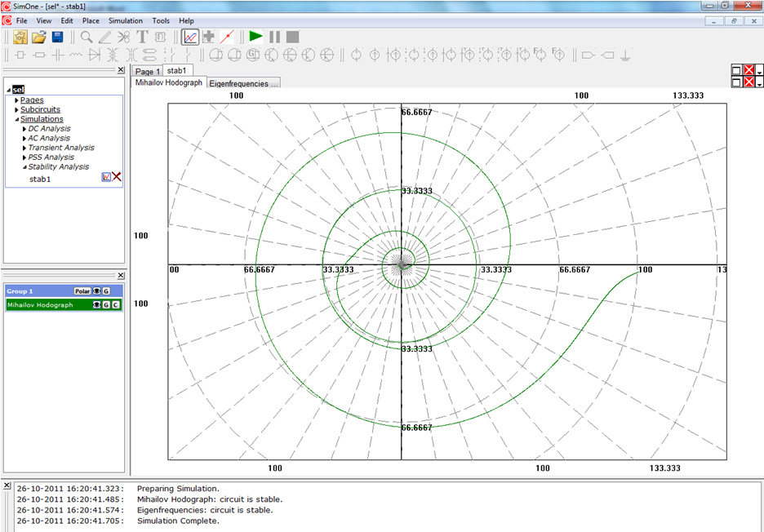The height and width of the screenshot is (532, 764).
Task: Collapse the Simulations node arrow
Action: (17, 119)
